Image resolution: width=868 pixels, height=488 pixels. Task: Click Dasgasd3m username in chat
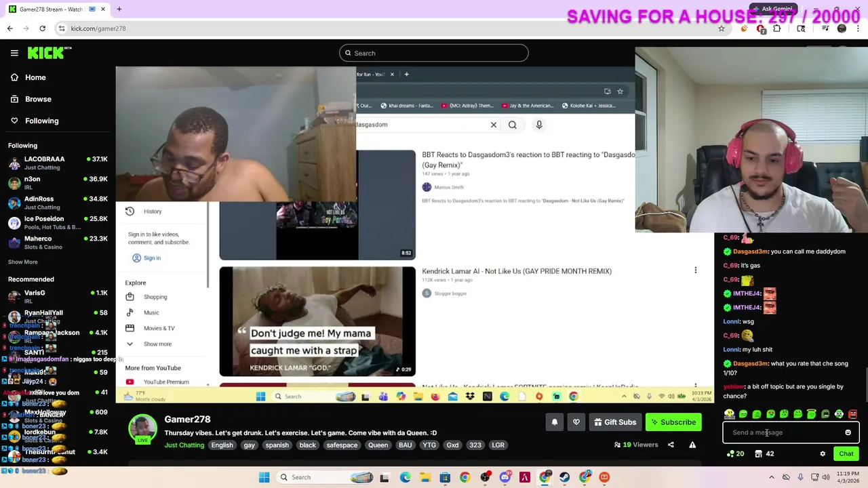pos(750,251)
